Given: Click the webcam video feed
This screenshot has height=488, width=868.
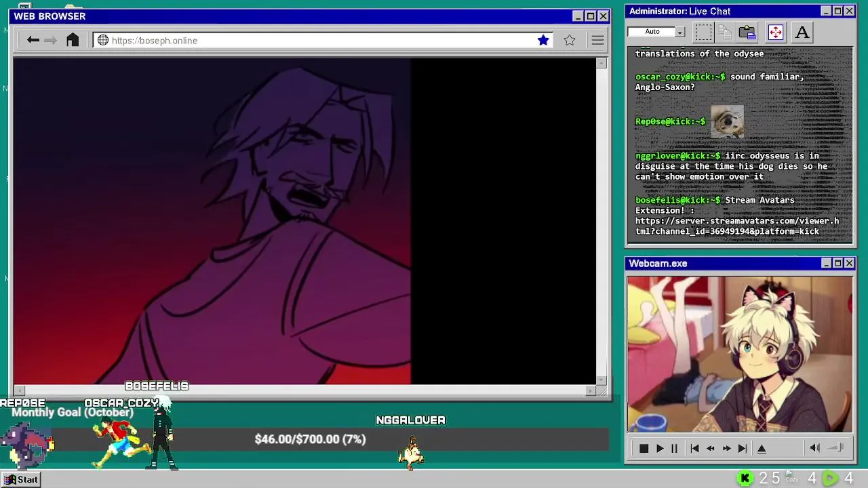Looking at the screenshot, I should click(x=740, y=354).
